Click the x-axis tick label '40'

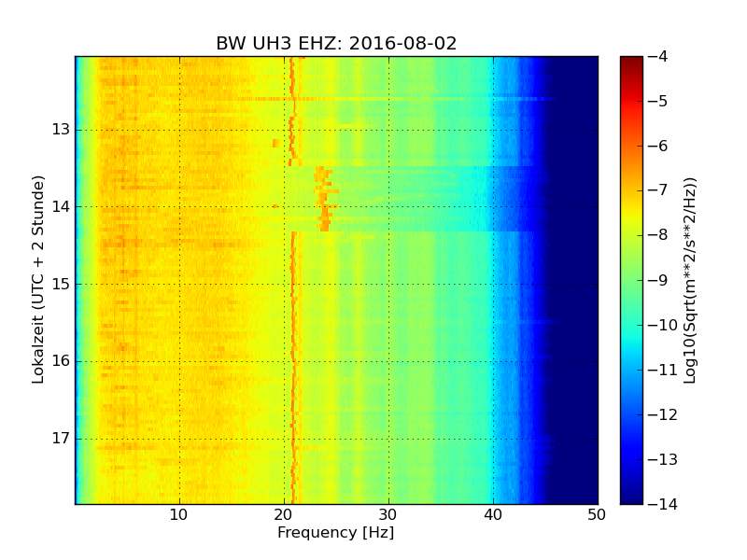pos(493,515)
